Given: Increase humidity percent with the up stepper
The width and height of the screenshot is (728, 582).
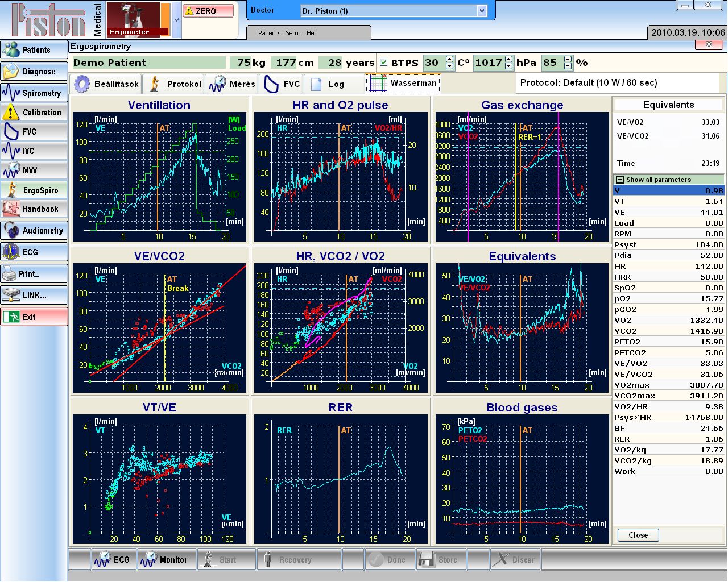Looking at the screenshot, I should pos(568,59).
